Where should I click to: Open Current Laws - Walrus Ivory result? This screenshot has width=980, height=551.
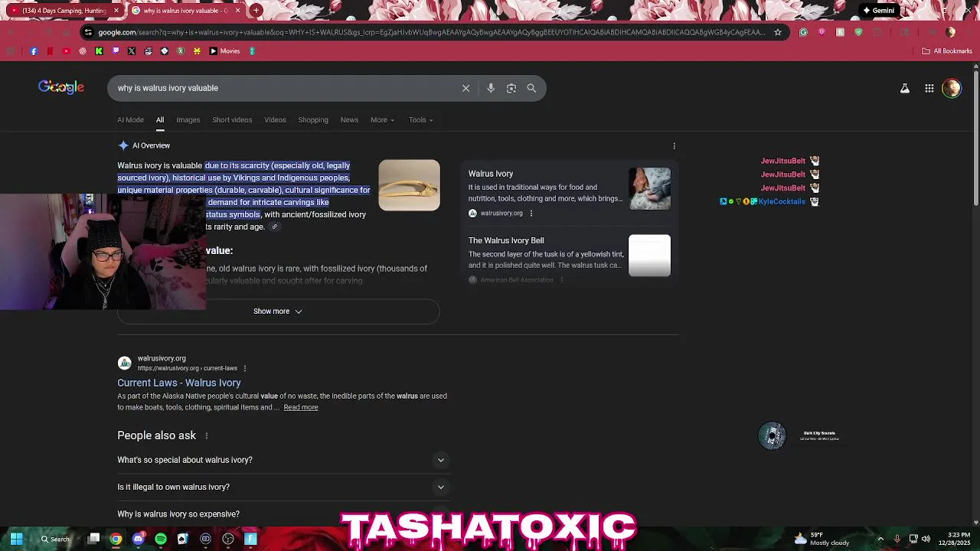179,383
